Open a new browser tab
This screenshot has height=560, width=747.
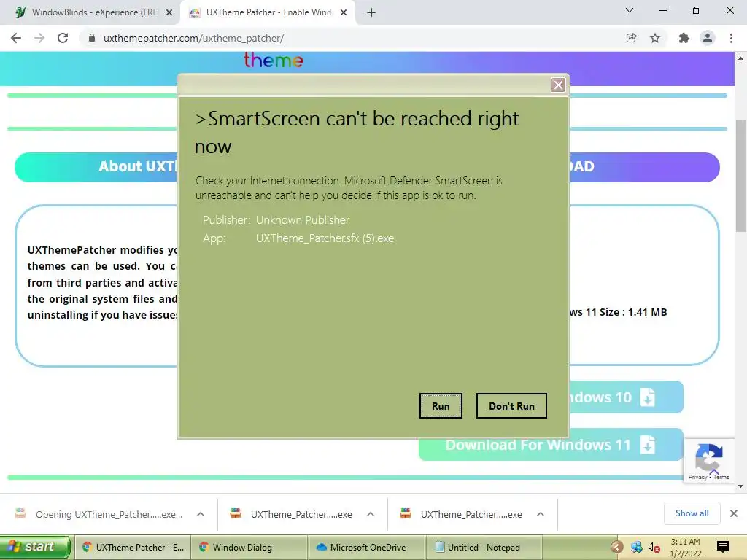tap(371, 12)
